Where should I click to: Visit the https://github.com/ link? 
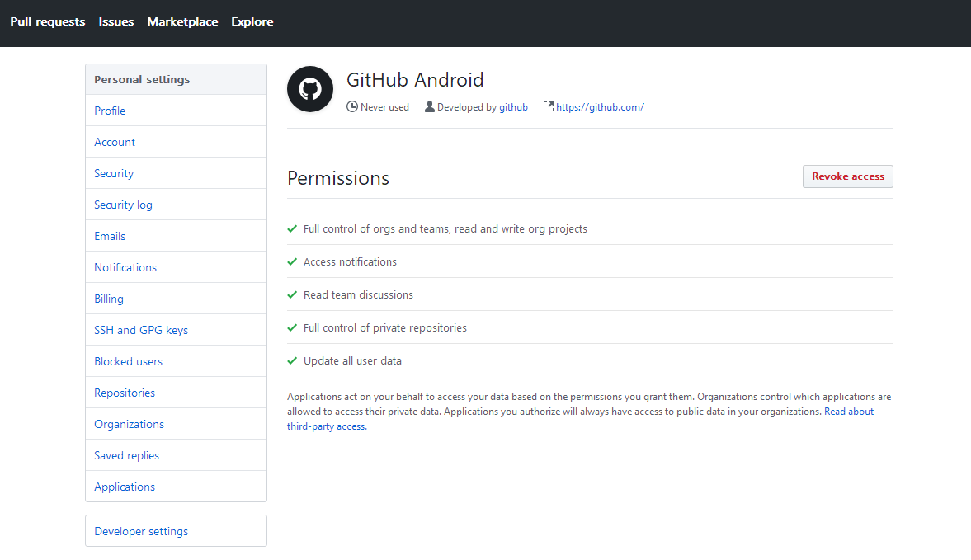[600, 107]
